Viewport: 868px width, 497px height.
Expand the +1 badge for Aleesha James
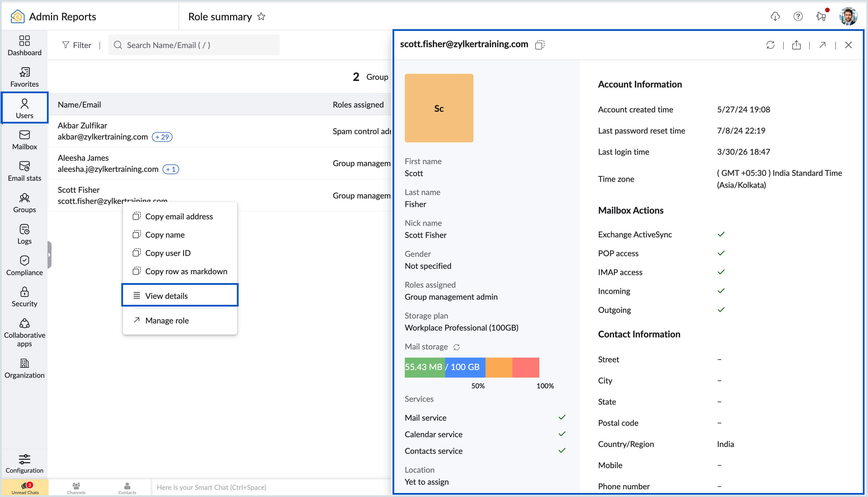[x=171, y=169]
